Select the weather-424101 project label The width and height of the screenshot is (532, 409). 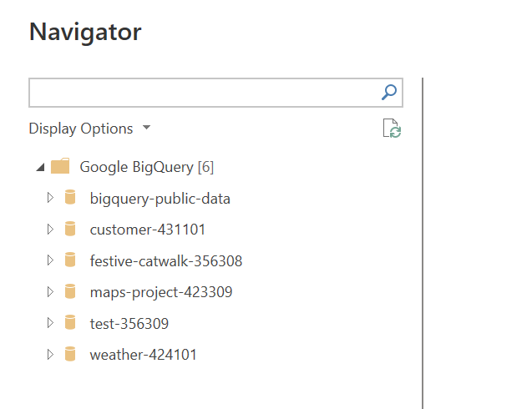(x=144, y=355)
